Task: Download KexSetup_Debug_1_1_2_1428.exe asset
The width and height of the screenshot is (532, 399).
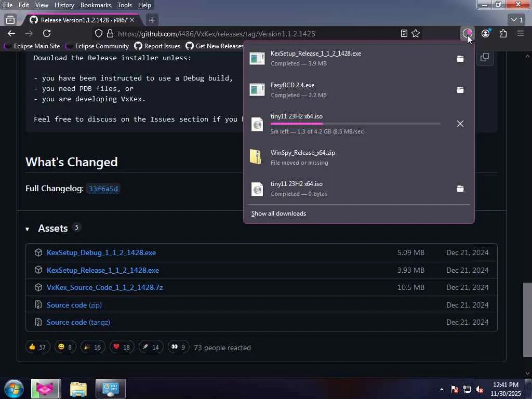Action: pos(101,252)
